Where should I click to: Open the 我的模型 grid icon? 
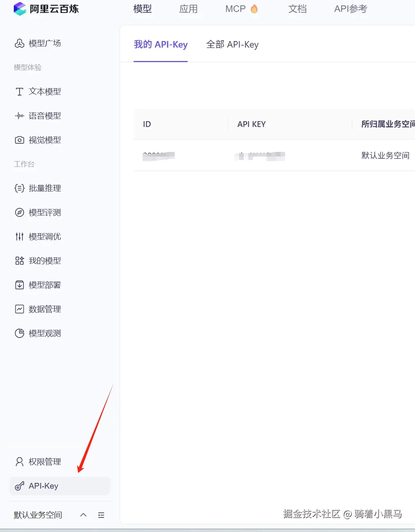click(20, 261)
